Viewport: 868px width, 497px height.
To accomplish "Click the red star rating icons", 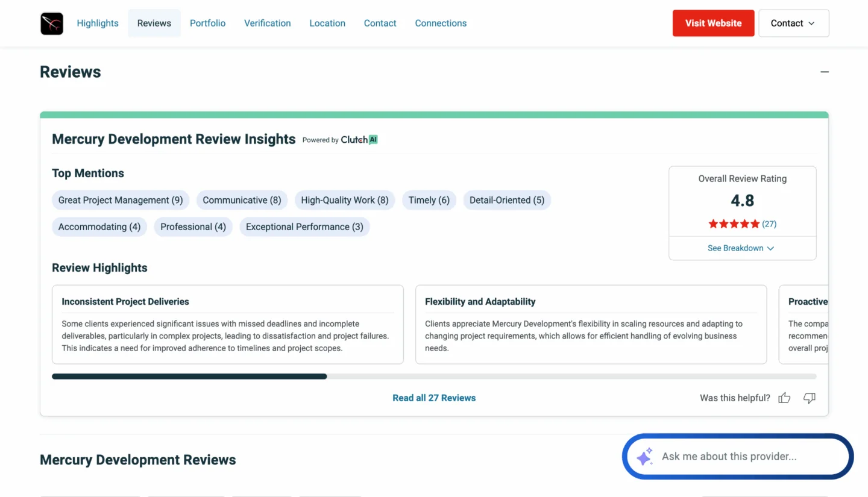I will (x=734, y=223).
